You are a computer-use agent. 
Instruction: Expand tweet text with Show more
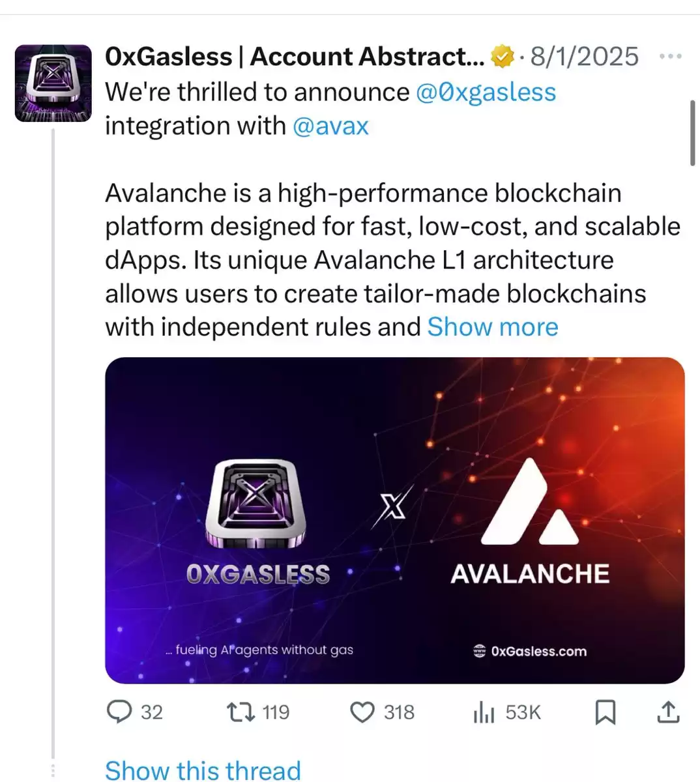pos(493,326)
